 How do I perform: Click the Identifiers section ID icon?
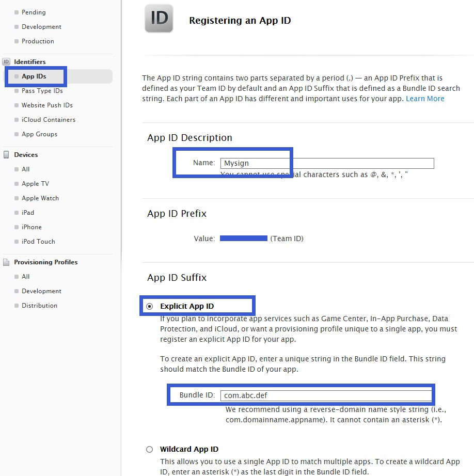(x=6, y=62)
